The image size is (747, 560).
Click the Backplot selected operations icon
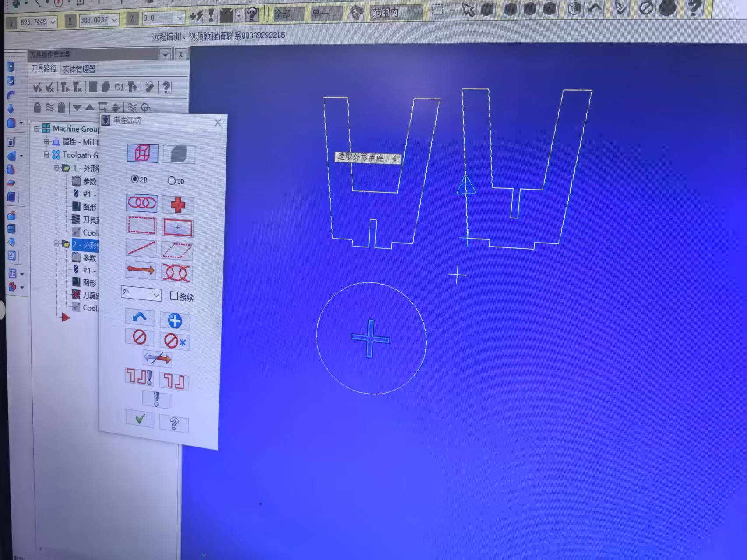pos(93,87)
